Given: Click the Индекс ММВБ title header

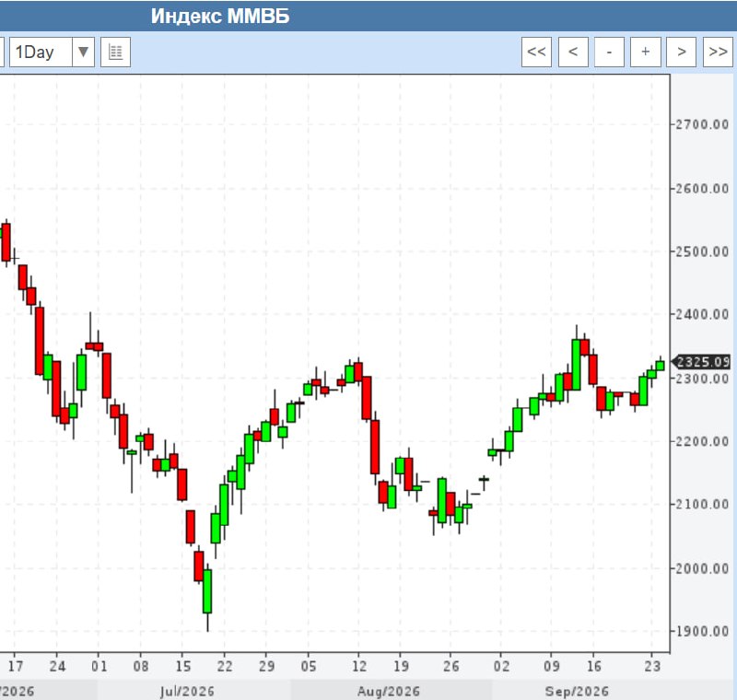Looking at the screenshot, I should [x=220, y=17].
